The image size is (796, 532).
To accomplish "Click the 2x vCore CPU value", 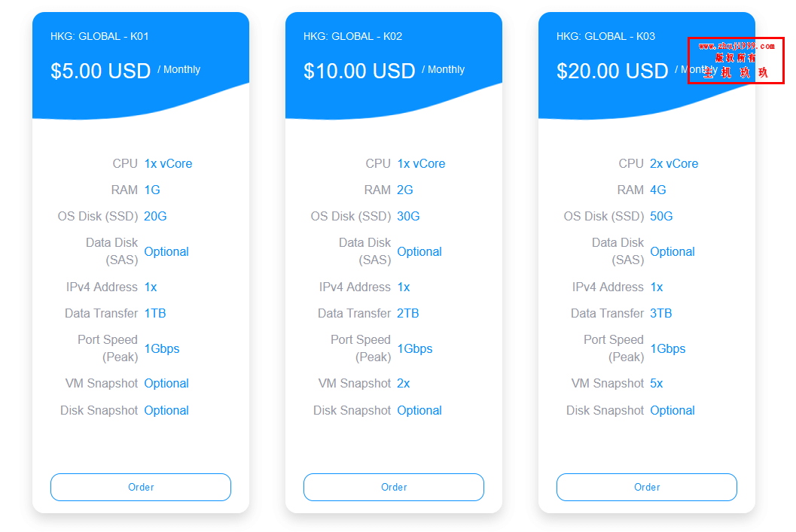I will click(674, 164).
